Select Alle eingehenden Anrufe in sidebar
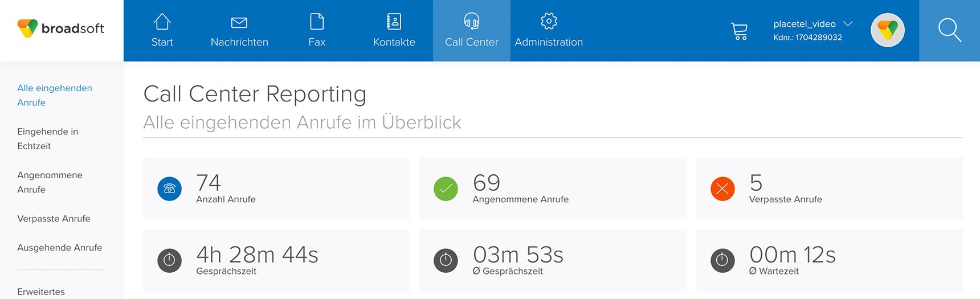 55,95
